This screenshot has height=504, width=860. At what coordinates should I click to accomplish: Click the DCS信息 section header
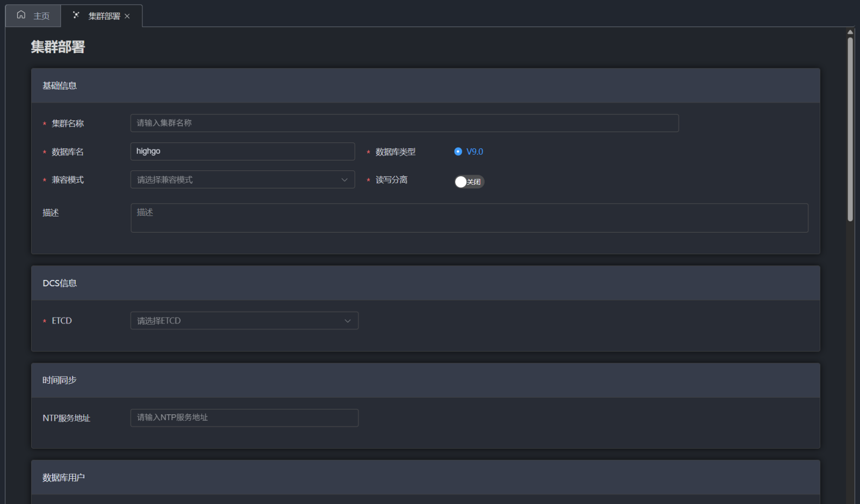pos(60,283)
